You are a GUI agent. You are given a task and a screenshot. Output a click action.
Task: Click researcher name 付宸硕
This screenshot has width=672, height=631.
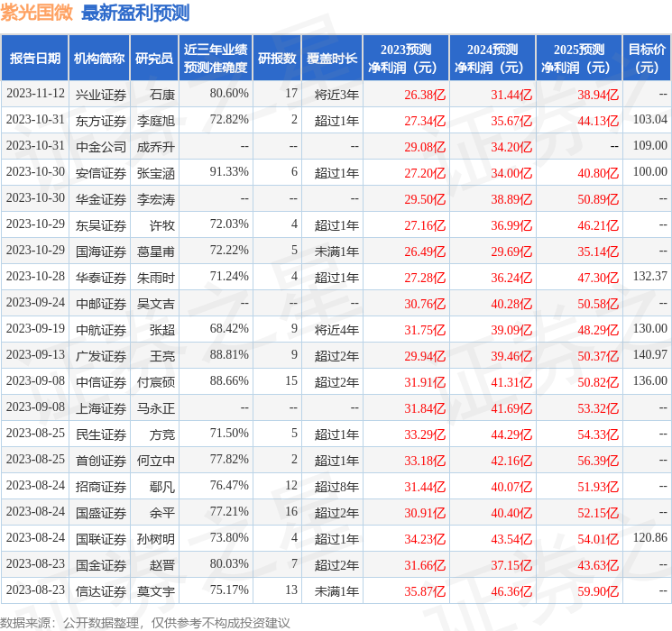(x=155, y=382)
